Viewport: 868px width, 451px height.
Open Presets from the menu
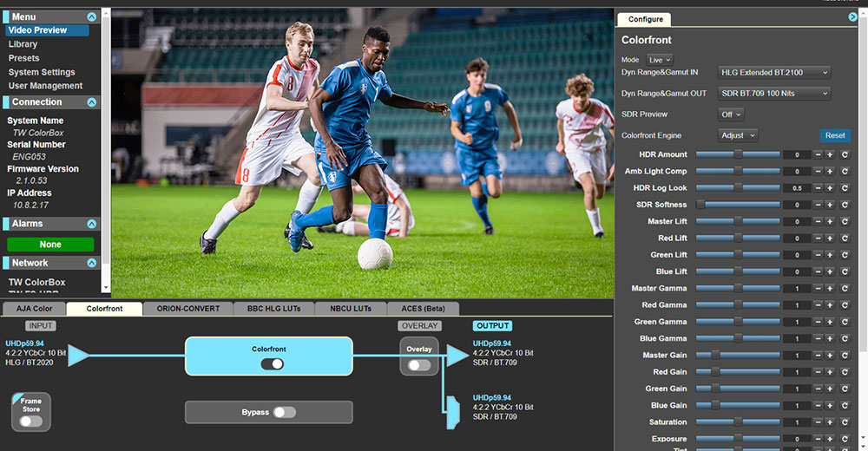[23, 58]
